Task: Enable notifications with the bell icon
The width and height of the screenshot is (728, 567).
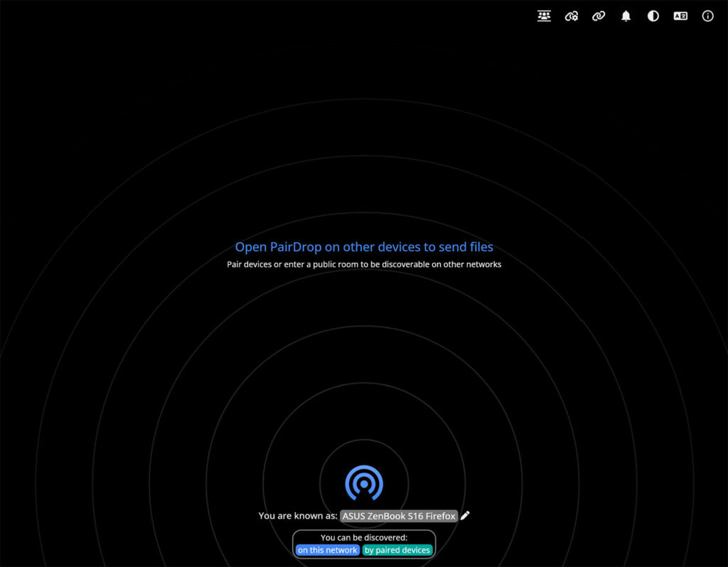Action: point(626,16)
